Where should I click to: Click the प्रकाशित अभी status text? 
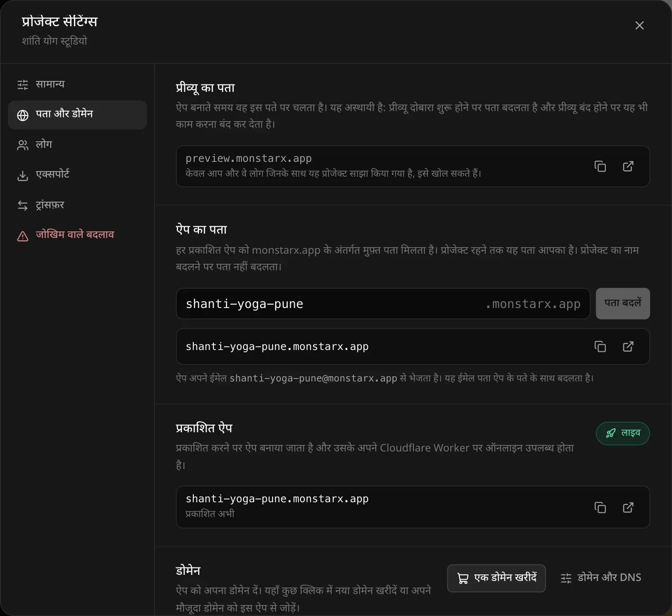coord(210,514)
